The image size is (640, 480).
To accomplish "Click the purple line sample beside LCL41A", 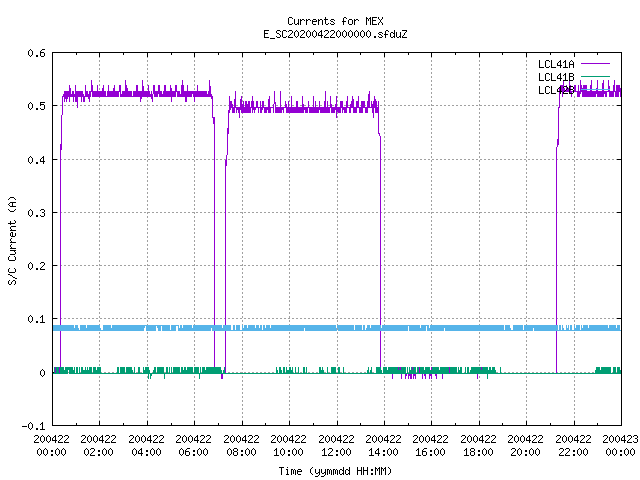I will coord(595,64).
